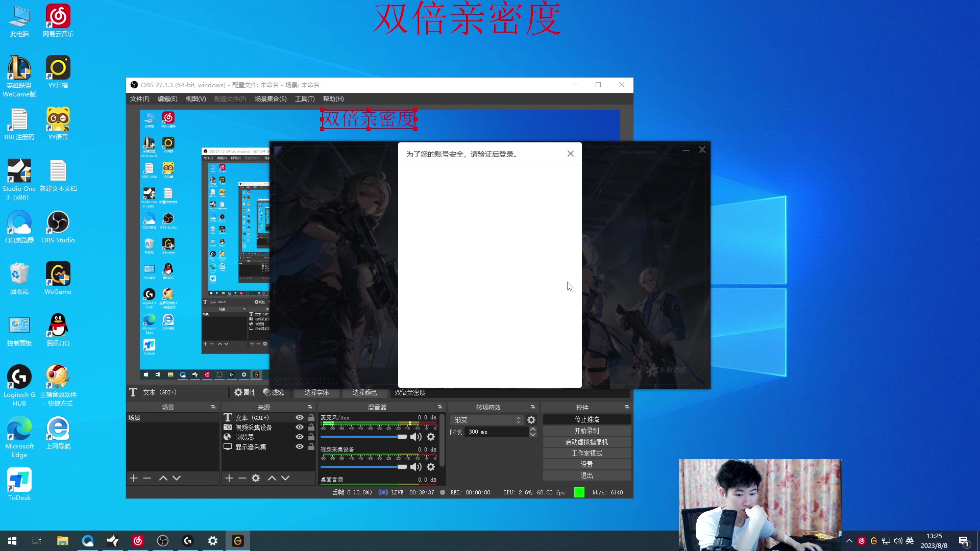Increase the transition duration with the up stepper
This screenshot has width=980, height=551.
[533, 429]
